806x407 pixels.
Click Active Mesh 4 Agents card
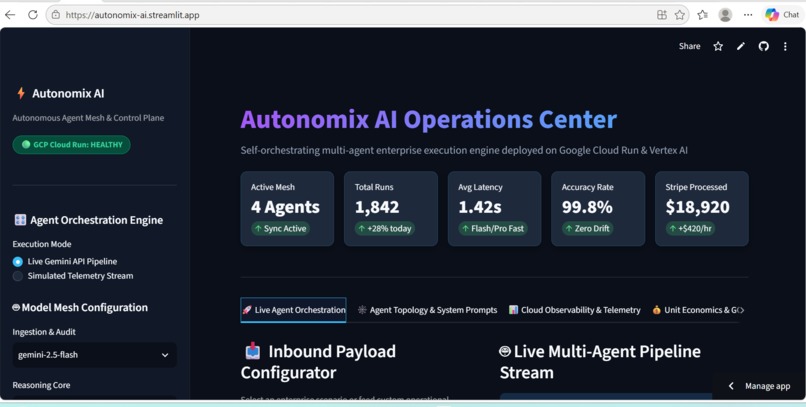point(287,209)
